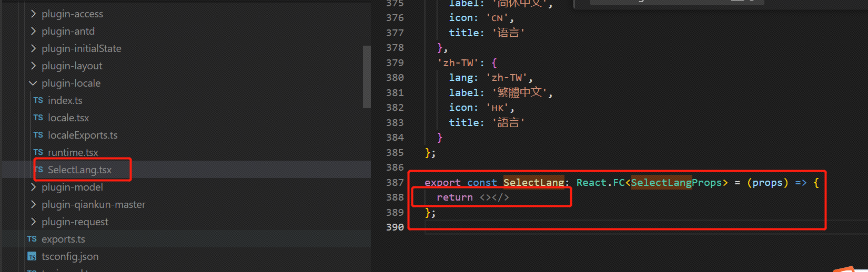Image resolution: width=868 pixels, height=272 pixels.
Task: Click the 'return' keyword on line 388
Action: pos(455,197)
